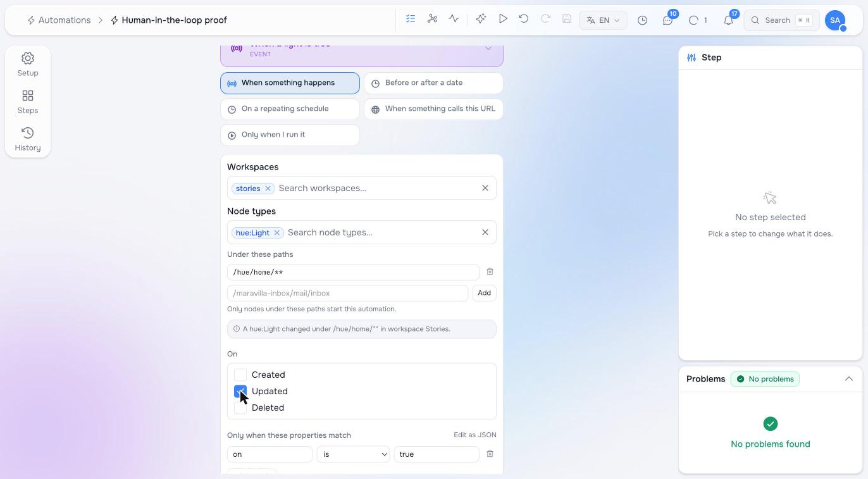Collapse the Problems panel chevron
The width and height of the screenshot is (868, 479).
[849, 379]
